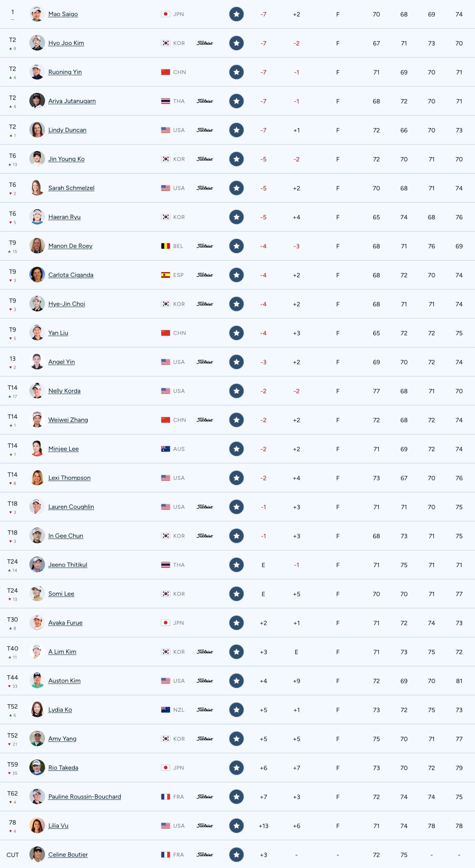Expand Angel Yin's row via position 13
This screenshot has height=868, width=475.
click(x=13, y=359)
